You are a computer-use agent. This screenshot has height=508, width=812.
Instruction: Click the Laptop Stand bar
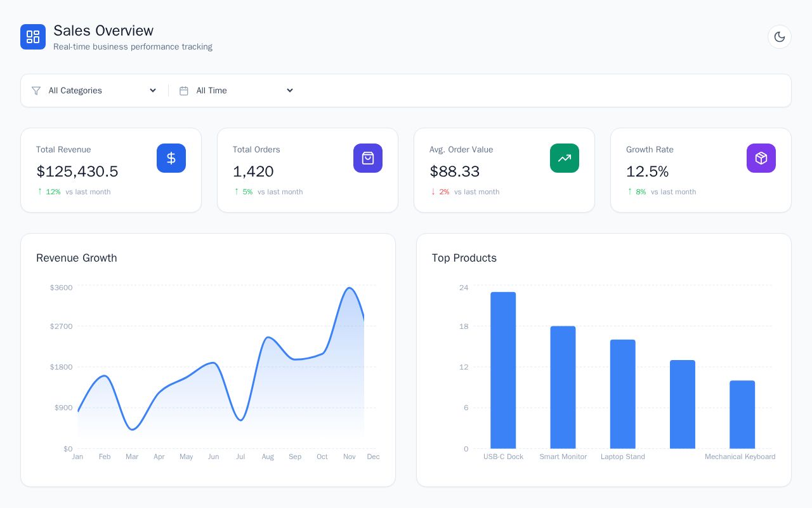pyautogui.click(x=623, y=394)
